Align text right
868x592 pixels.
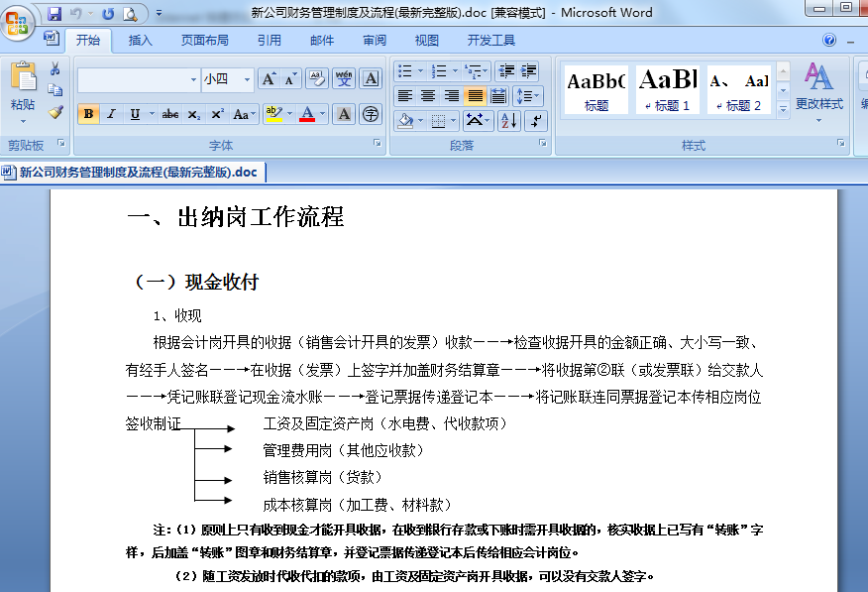451,96
